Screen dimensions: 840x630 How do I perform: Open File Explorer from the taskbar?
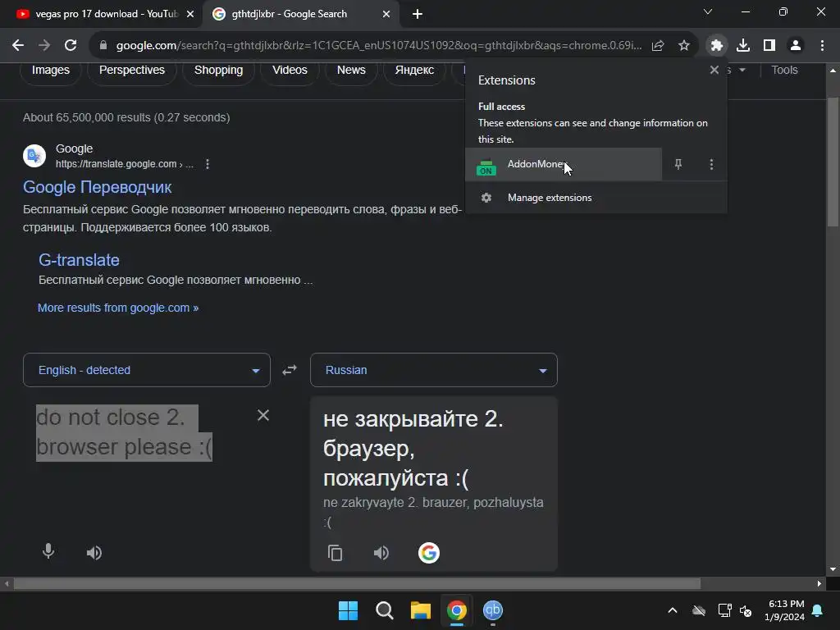[421, 610]
